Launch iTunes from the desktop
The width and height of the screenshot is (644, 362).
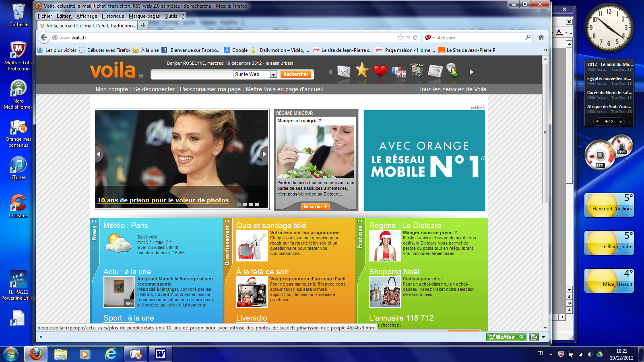(x=19, y=168)
